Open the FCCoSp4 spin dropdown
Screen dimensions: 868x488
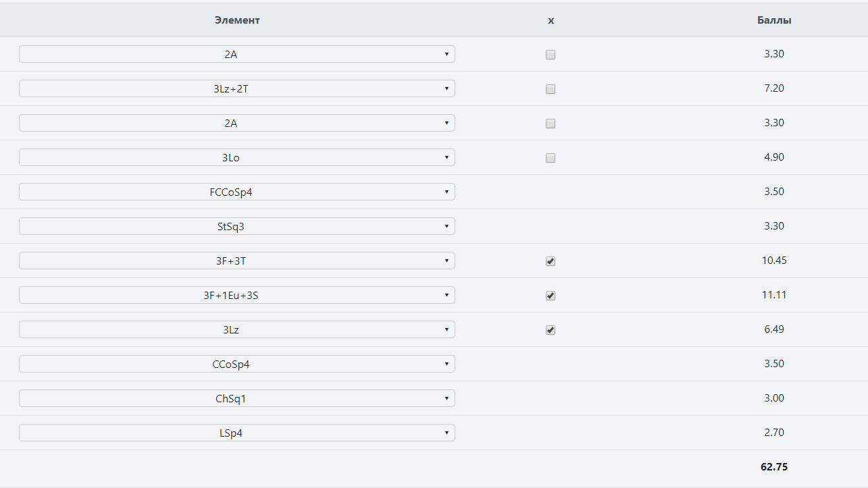[236, 192]
